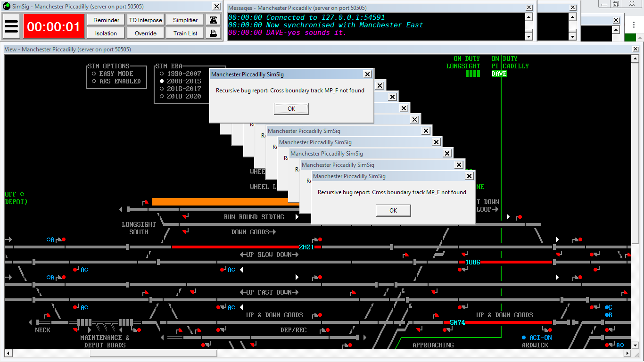Click the View window vertical scrollbar up arrow
Image resolution: width=644 pixels, height=362 pixels.
(636, 58)
